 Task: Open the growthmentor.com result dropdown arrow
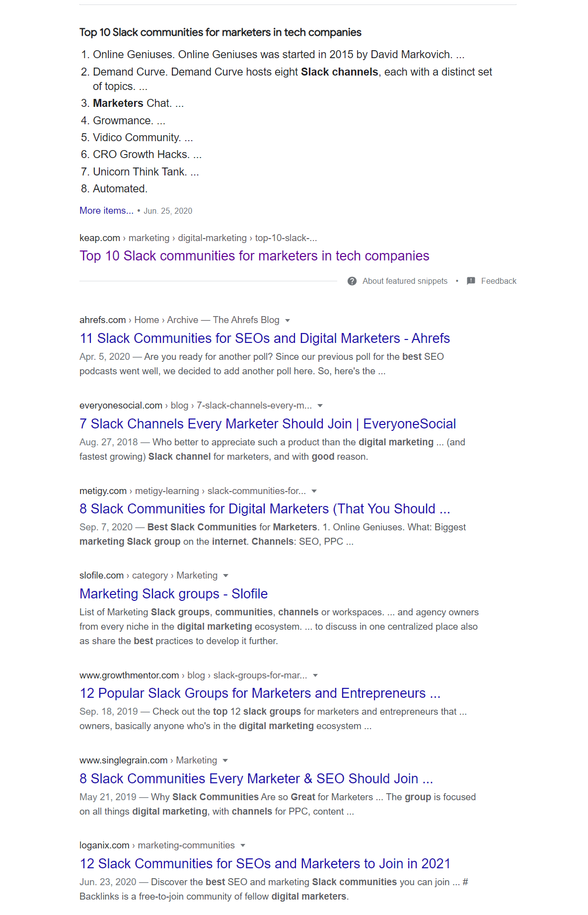click(x=315, y=675)
